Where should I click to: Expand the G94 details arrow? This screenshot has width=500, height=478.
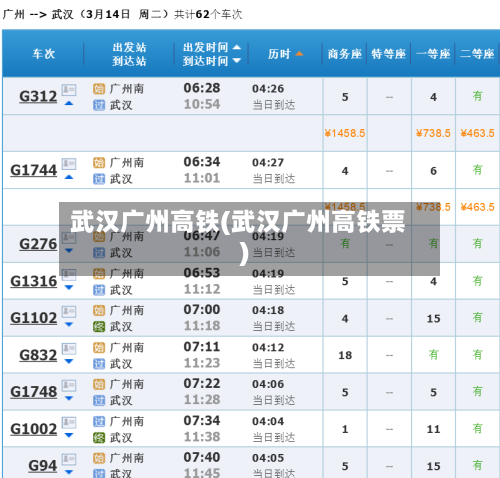[x=69, y=472]
